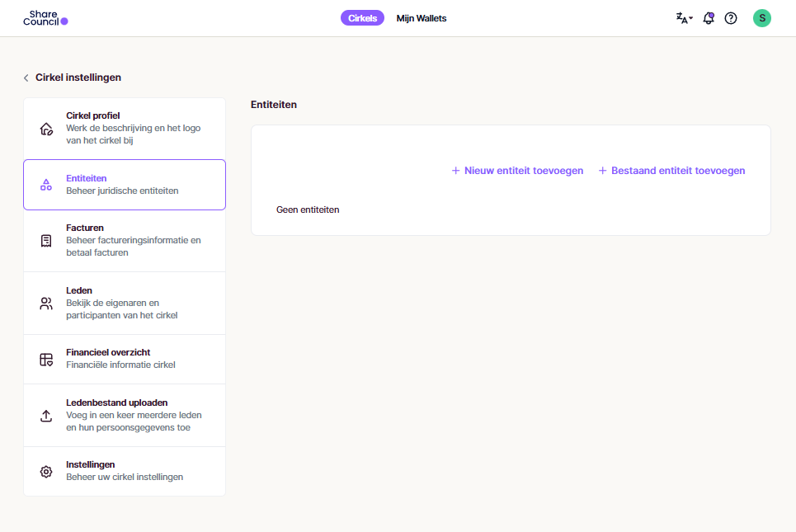Click Bestaand entiteit toevoegen
796x532 pixels.
pyautogui.click(x=671, y=171)
